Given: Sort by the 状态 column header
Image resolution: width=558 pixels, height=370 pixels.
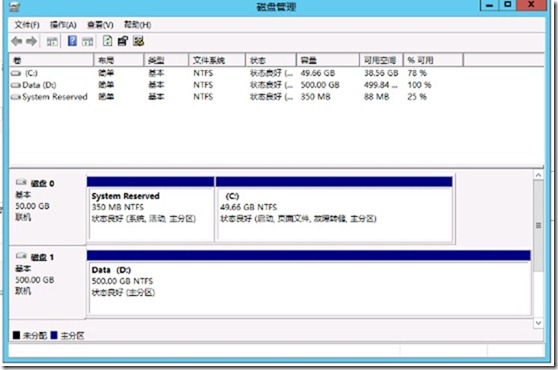Looking at the screenshot, I should tap(271, 60).
